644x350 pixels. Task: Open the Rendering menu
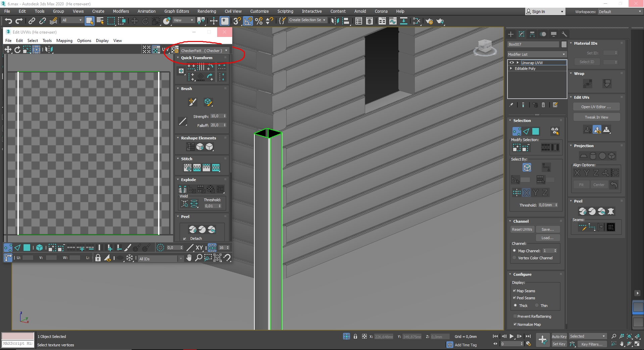pos(207,11)
